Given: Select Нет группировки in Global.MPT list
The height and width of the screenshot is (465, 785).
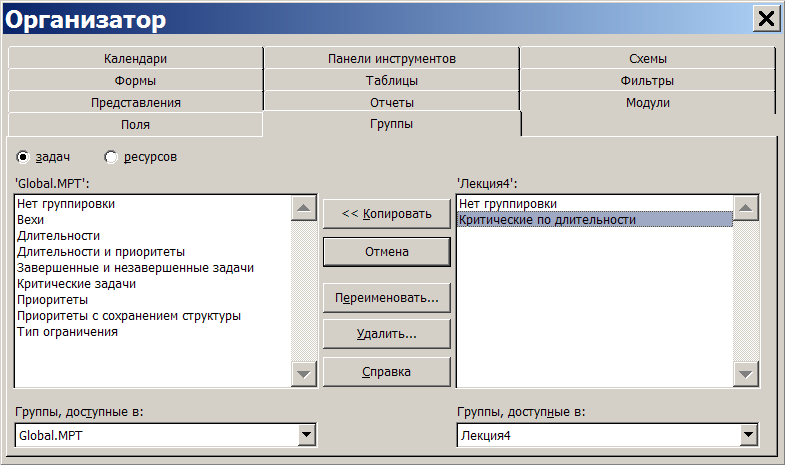Looking at the screenshot, I should point(153,204).
